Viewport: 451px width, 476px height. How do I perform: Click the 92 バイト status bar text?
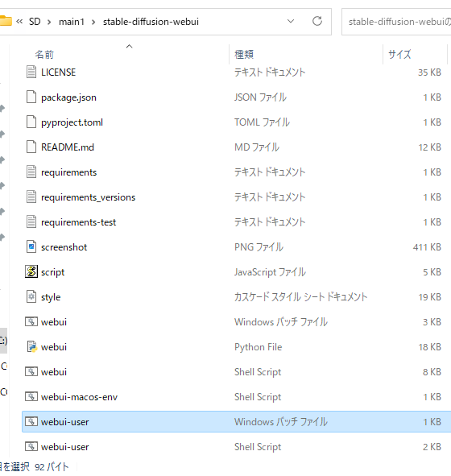coord(52,467)
